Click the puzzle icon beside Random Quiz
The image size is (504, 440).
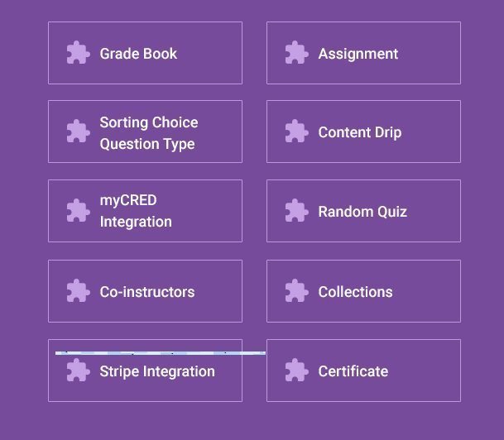click(x=296, y=211)
